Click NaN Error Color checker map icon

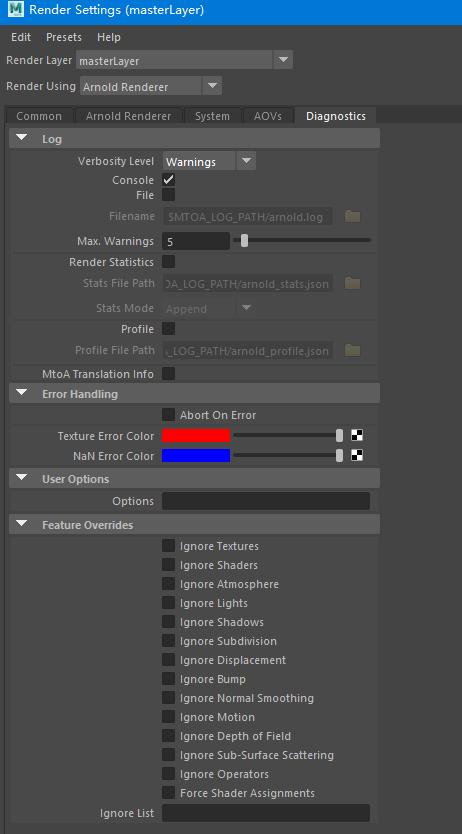(357, 456)
